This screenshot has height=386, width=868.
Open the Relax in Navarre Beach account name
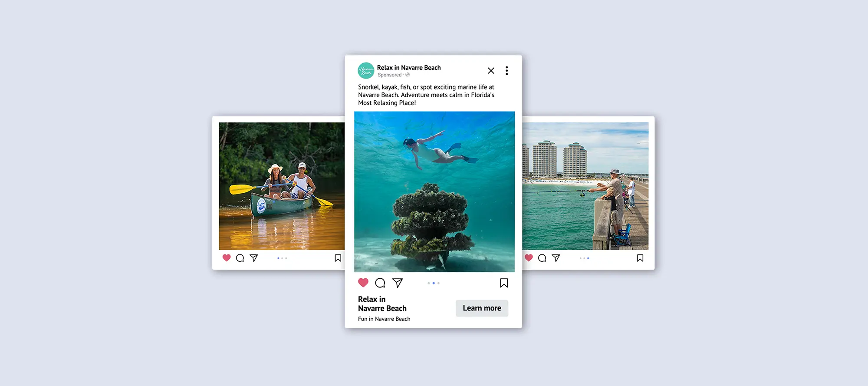409,68
